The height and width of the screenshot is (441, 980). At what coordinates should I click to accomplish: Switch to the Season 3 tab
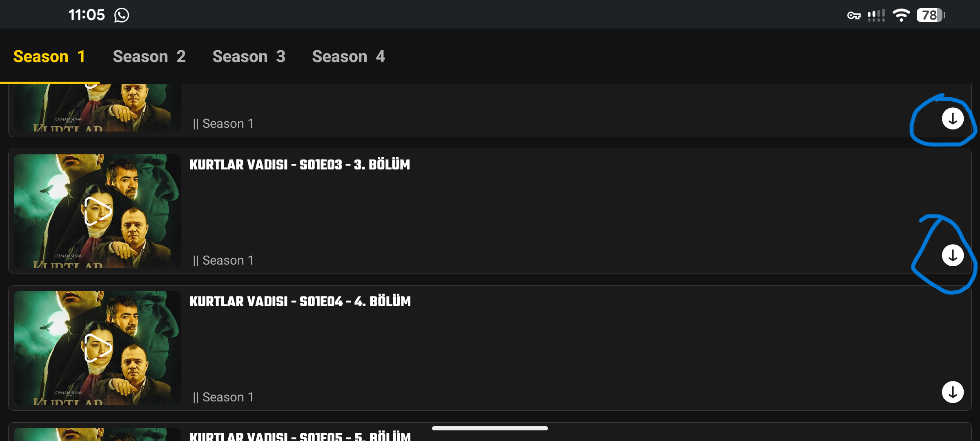(249, 56)
